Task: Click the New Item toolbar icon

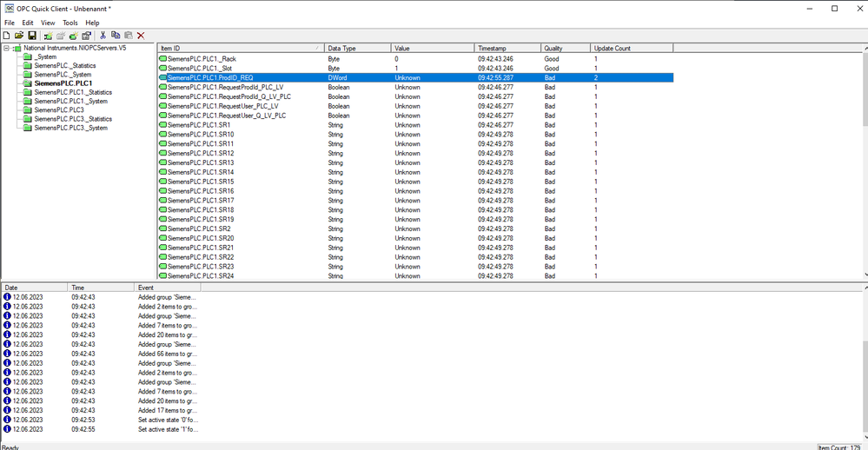Action: (x=73, y=36)
